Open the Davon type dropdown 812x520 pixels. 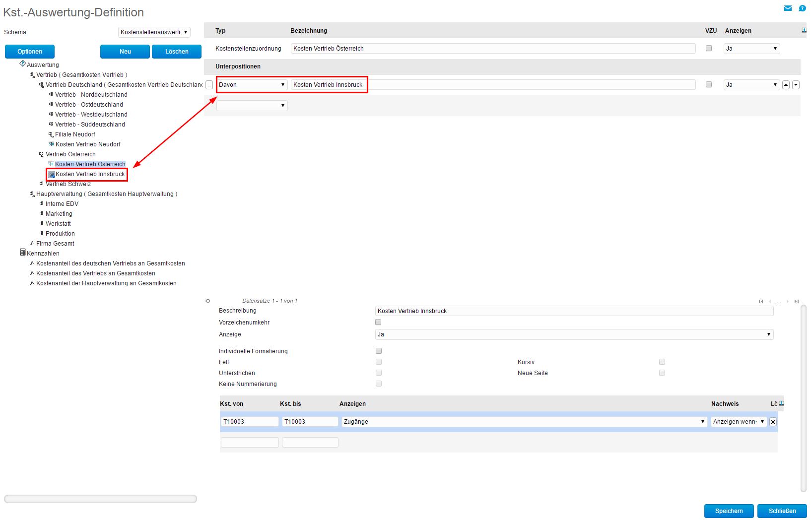pos(252,85)
